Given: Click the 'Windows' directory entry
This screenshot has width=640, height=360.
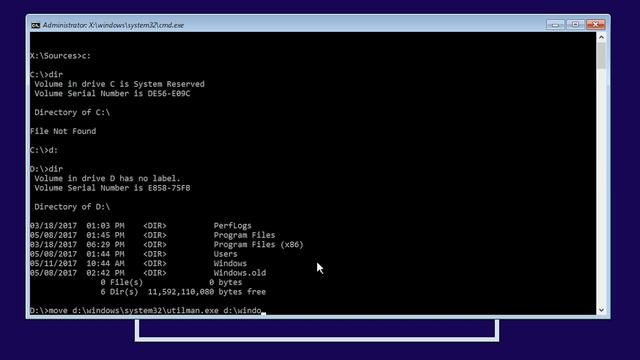Looking at the screenshot, I should 230,263.
